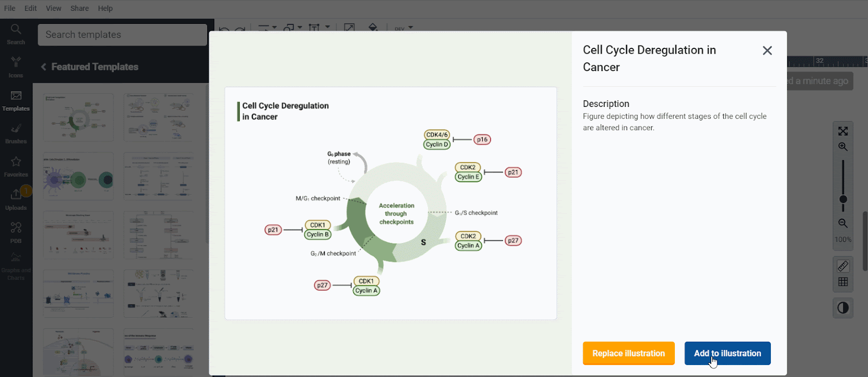Click the zoom in magnifier icon
Viewport: 868px width, 377px height.
pyautogui.click(x=843, y=147)
